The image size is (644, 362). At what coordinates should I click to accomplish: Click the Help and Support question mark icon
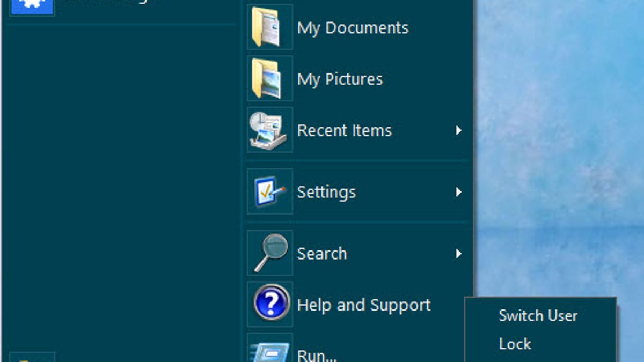(x=269, y=304)
